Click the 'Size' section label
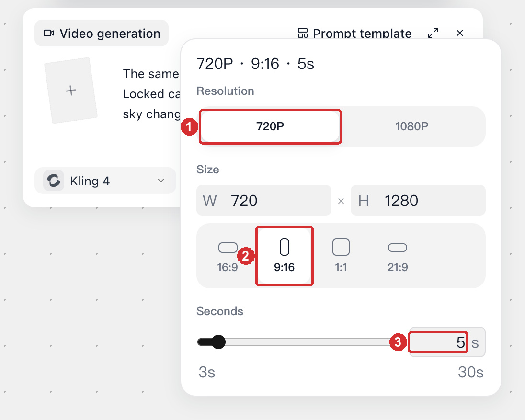 pyautogui.click(x=207, y=170)
